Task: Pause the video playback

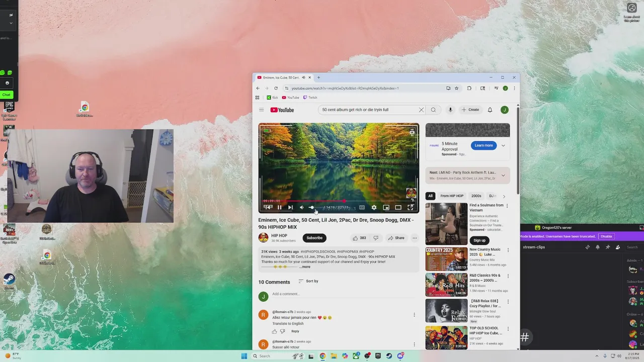Action: tap(279, 207)
